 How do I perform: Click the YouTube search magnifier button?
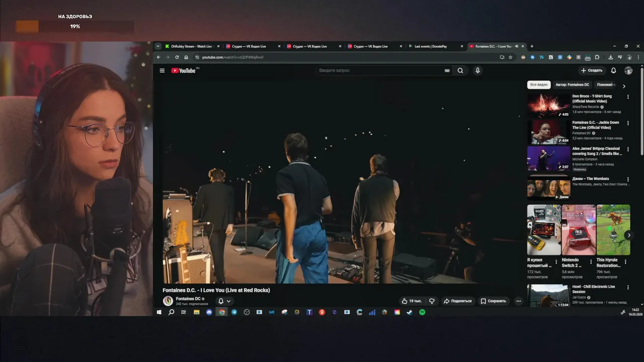point(460,70)
